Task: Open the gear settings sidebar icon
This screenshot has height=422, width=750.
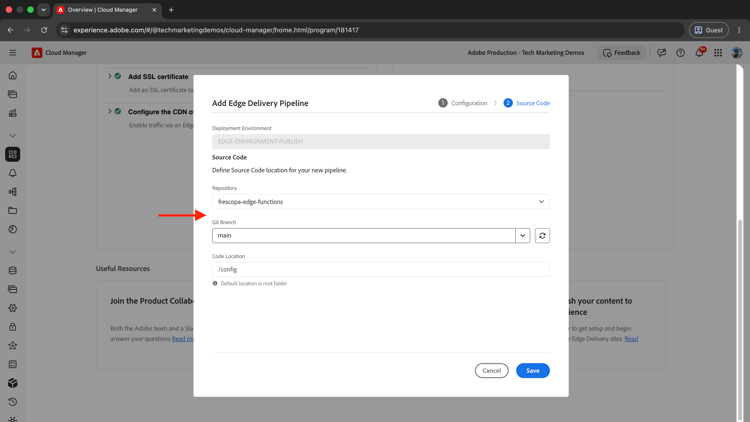Action: point(12,308)
